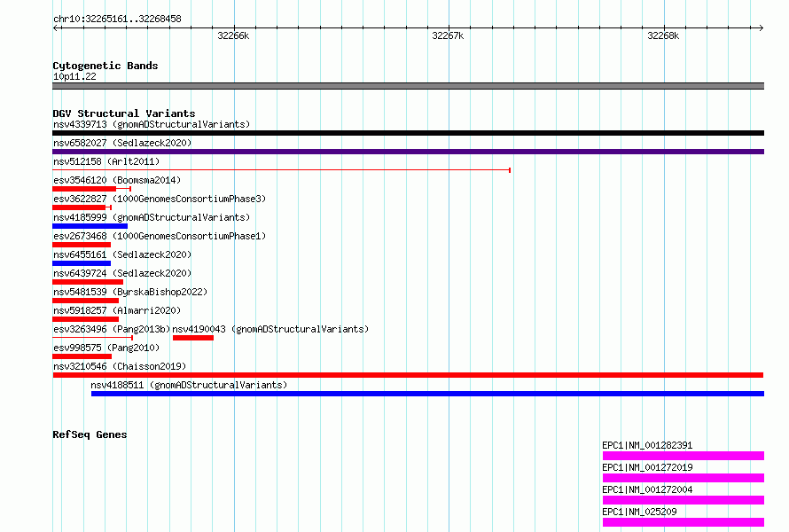The width and height of the screenshot is (789, 532).
Task: Select the blue nsv6455161 variant bar
Action: point(82,263)
